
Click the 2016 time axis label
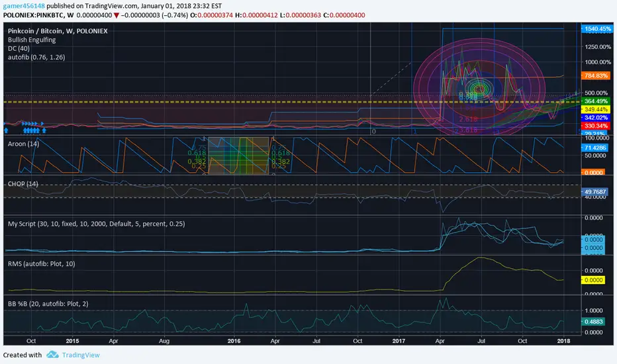[x=234, y=341]
